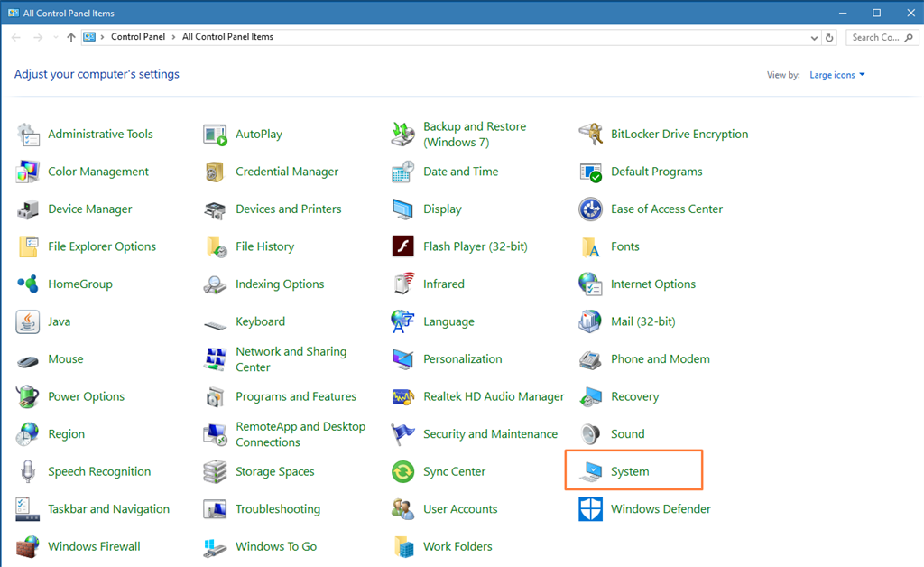Image resolution: width=924 pixels, height=567 pixels.
Task: Open the recent locations dropdown arrow
Action: (x=55, y=37)
